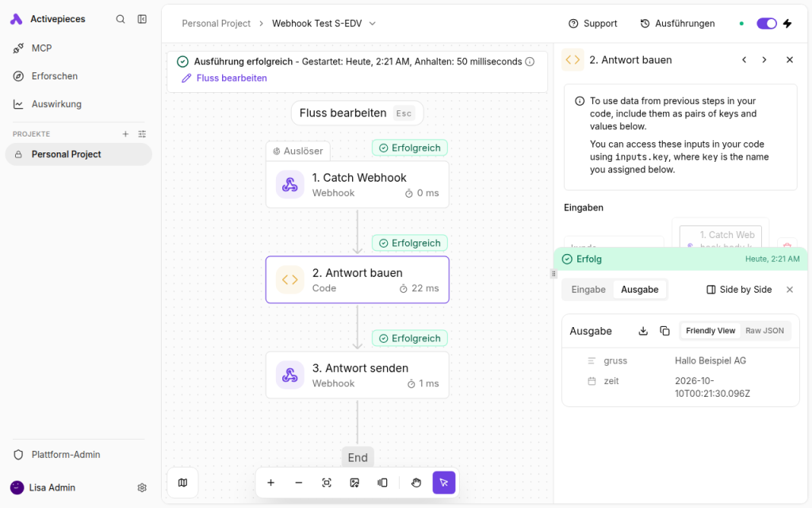
Task: Select Personal Project in sidebar
Action: (79, 155)
